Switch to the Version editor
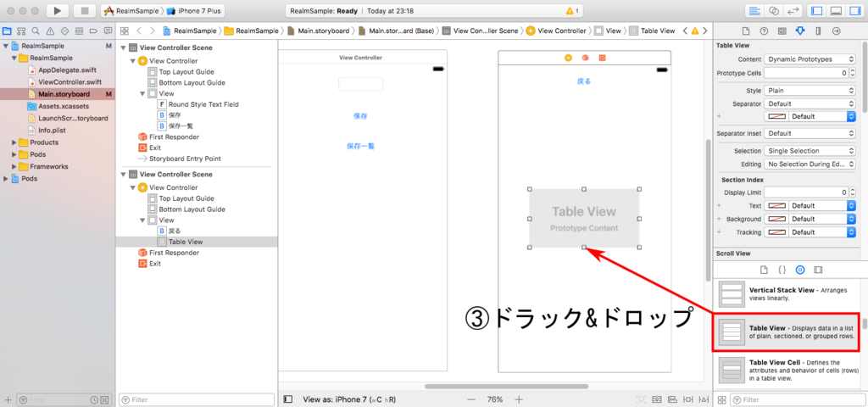The width and height of the screenshot is (868, 407). [793, 10]
